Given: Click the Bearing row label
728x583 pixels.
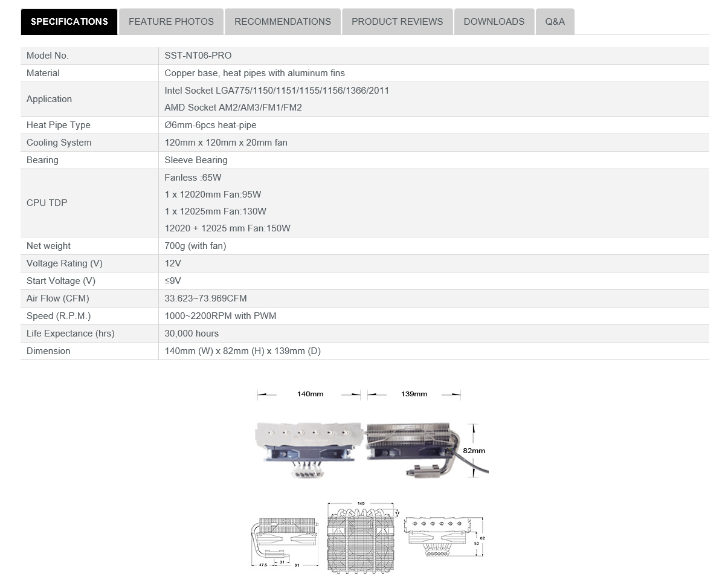Looking at the screenshot, I should click(42, 160).
